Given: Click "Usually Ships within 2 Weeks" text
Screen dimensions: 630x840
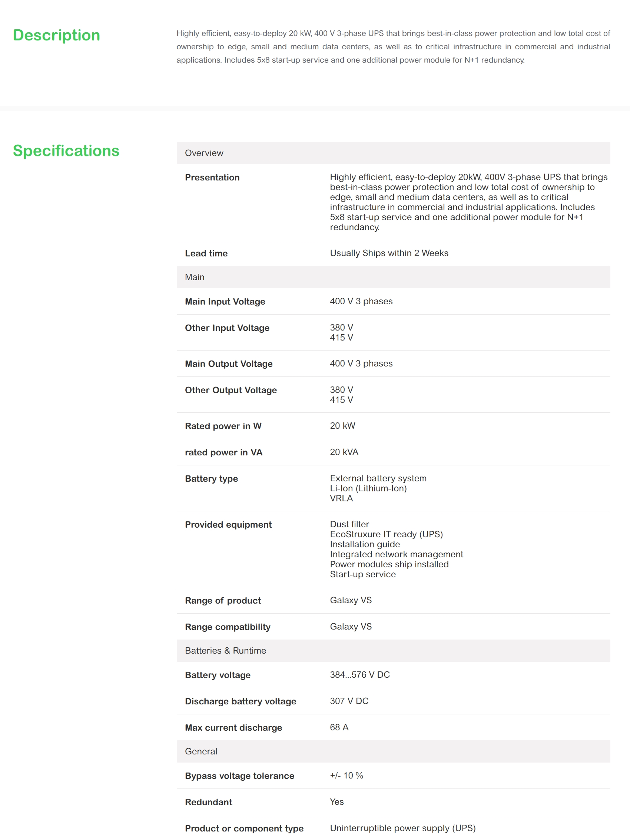Looking at the screenshot, I should [389, 253].
